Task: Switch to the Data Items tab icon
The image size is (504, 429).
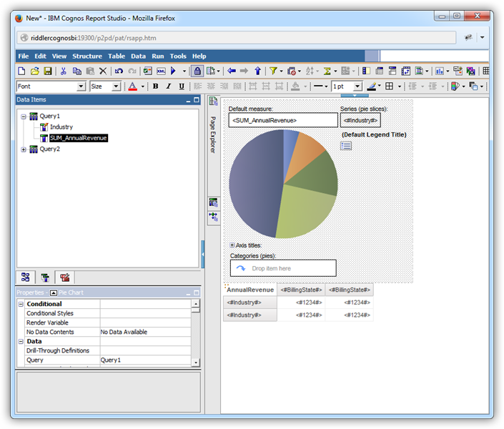Action: 45,277
